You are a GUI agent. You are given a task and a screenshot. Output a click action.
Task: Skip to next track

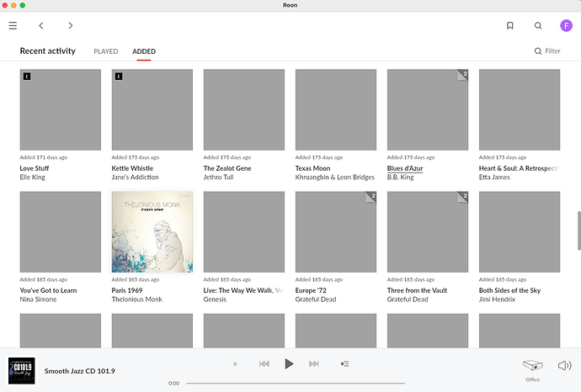click(314, 364)
